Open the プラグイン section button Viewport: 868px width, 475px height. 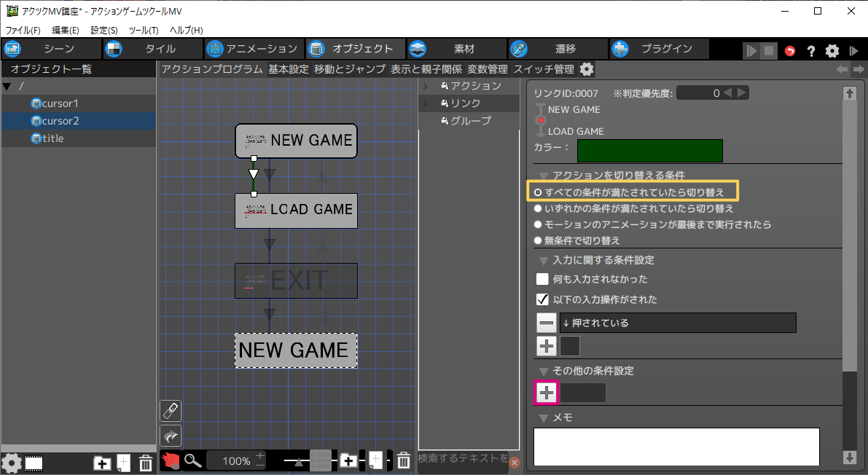pyautogui.click(x=660, y=49)
